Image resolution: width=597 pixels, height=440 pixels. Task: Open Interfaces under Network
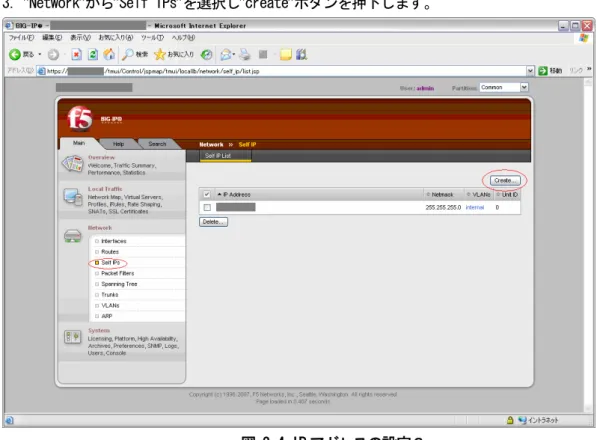pos(113,241)
